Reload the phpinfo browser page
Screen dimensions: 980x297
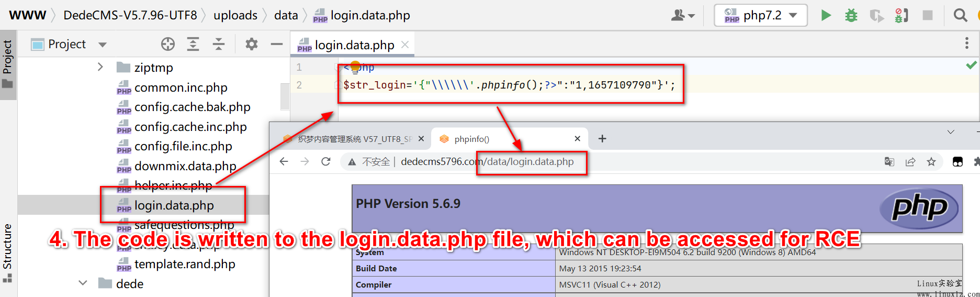coord(326,161)
